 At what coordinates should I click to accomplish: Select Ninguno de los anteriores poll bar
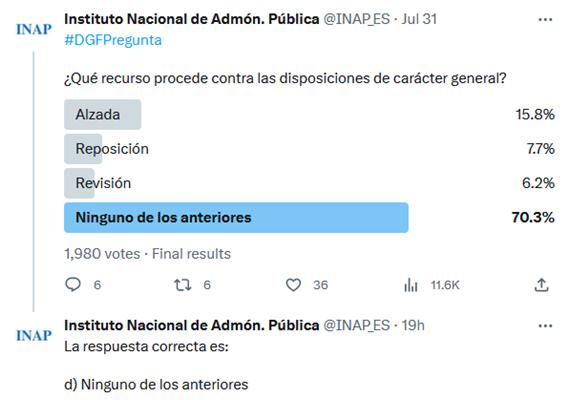pyautogui.click(x=309, y=217)
